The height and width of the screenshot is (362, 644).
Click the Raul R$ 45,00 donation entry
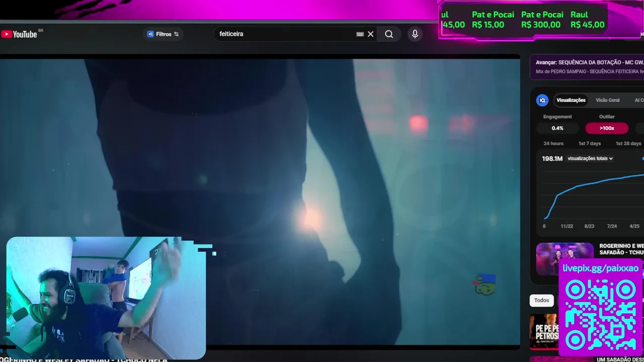coord(587,20)
